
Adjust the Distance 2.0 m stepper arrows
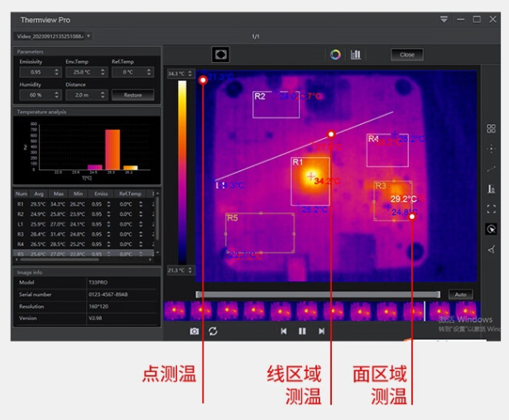103,95
